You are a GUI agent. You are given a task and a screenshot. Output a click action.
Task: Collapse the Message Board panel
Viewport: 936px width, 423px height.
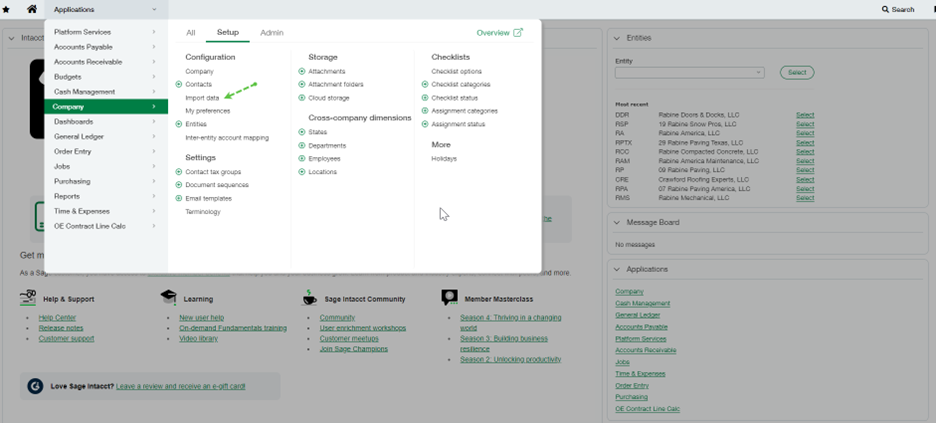click(618, 222)
